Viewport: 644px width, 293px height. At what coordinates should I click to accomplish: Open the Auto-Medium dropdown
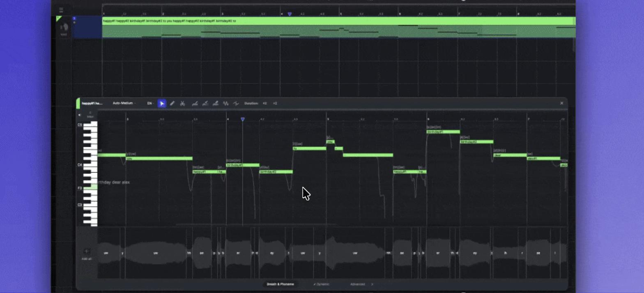click(x=124, y=103)
